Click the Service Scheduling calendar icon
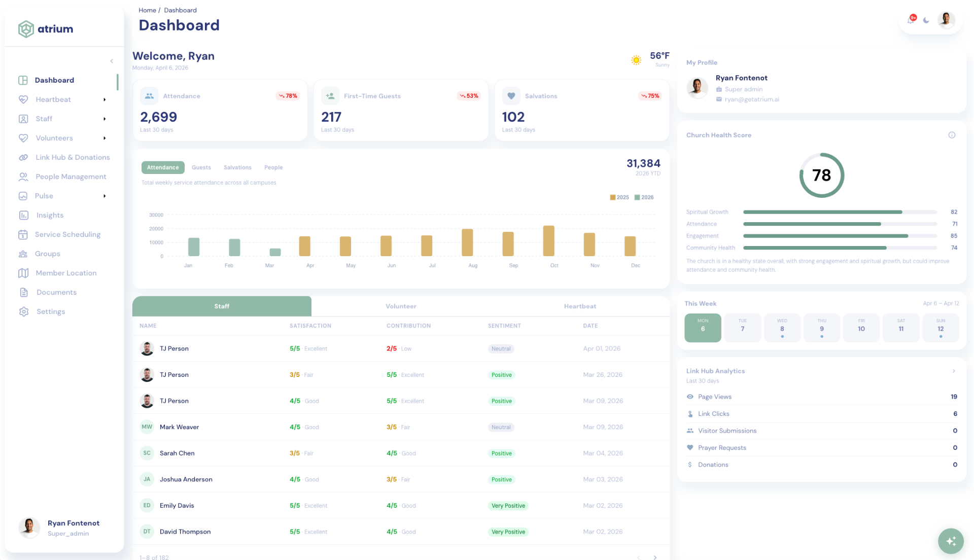The width and height of the screenshot is (974, 560). [23, 234]
